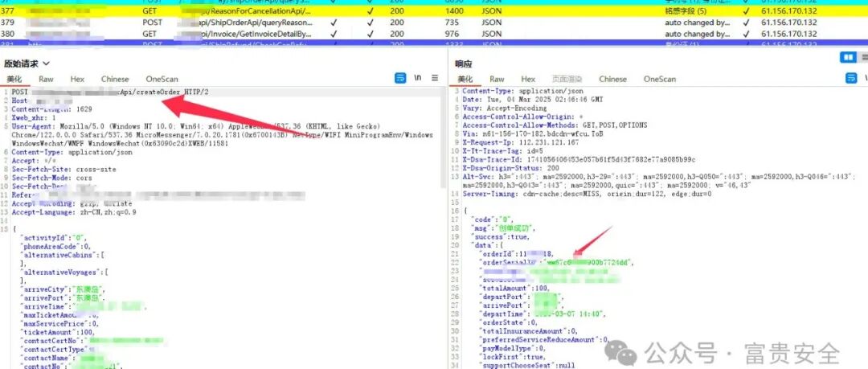Click IP 61.156.170.132 in row 379
Viewport: 868px width, 369px height.
point(789,23)
